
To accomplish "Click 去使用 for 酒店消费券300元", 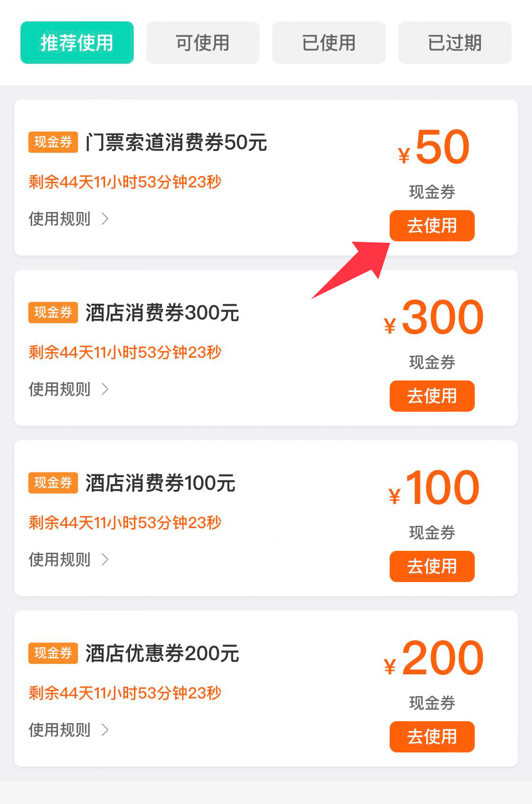I will point(432,396).
